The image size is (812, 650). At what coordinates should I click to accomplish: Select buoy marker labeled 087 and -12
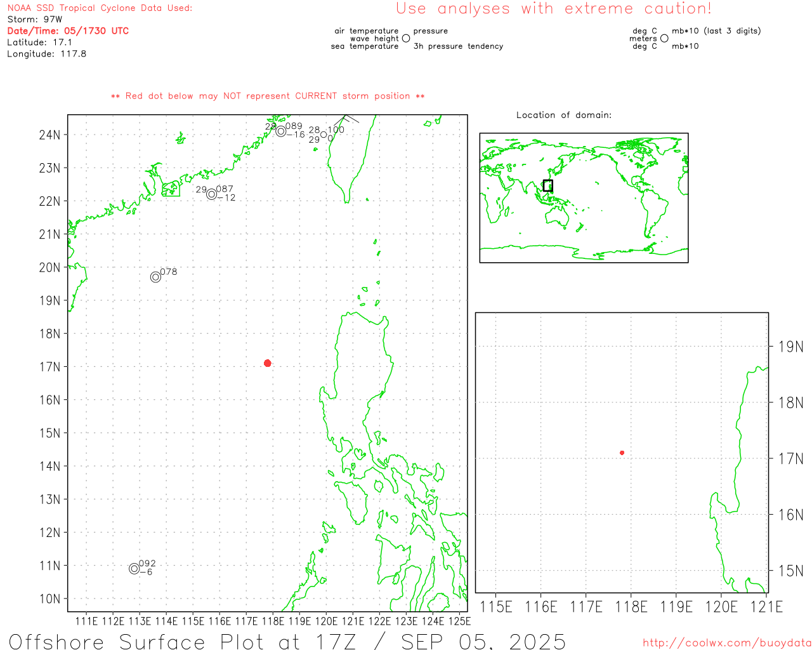point(212,194)
